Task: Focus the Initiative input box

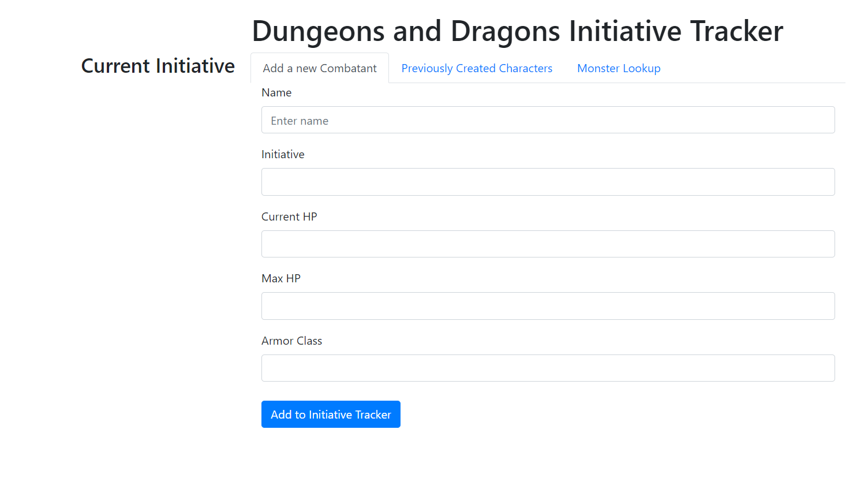Action: (x=548, y=181)
